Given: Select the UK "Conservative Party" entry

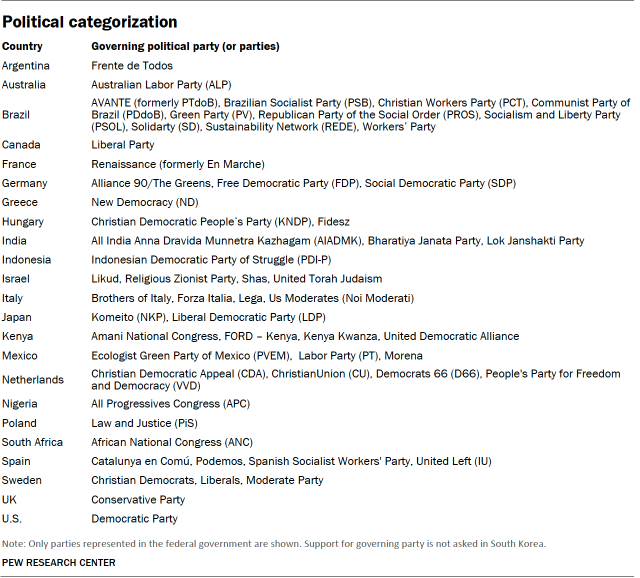Looking at the screenshot, I should tap(138, 500).
